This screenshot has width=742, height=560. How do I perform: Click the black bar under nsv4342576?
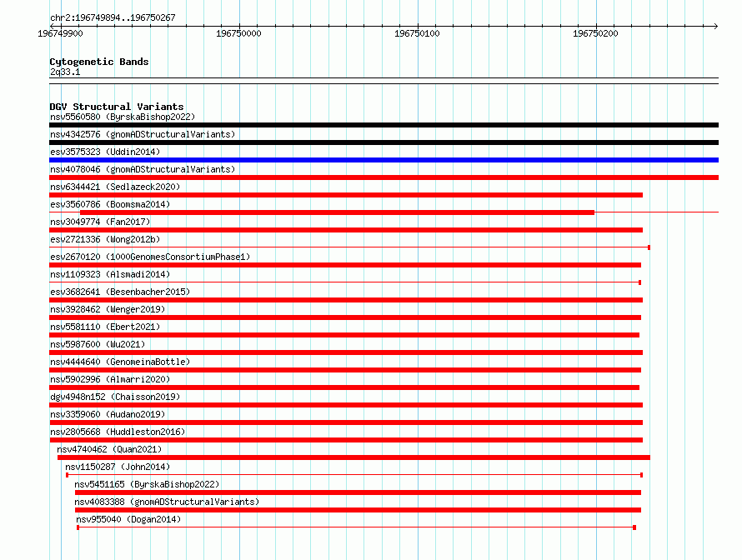[384, 142]
